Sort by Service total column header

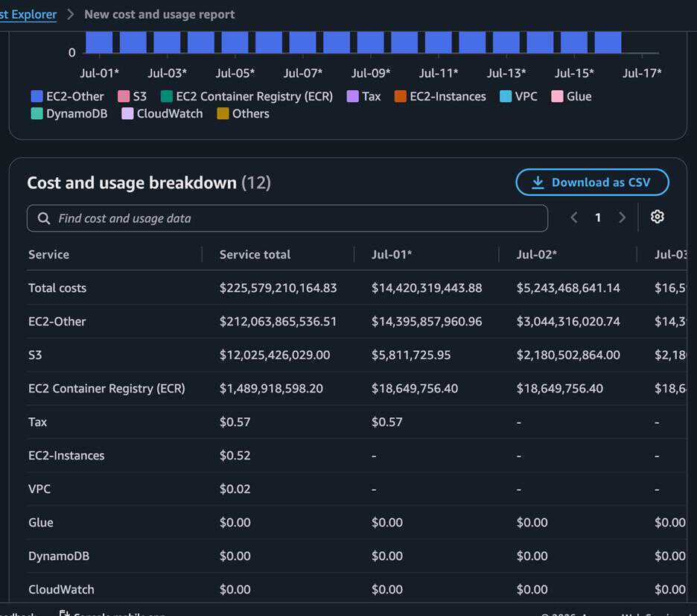click(255, 255)
